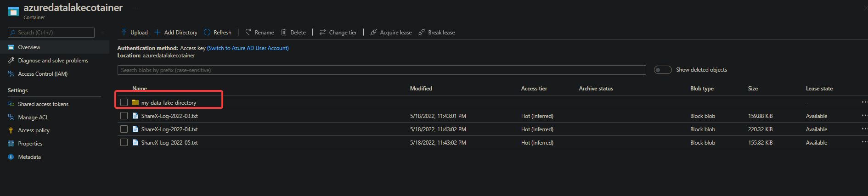
Task: Click the Overview sidebar icon
Action: click(11, 47)
